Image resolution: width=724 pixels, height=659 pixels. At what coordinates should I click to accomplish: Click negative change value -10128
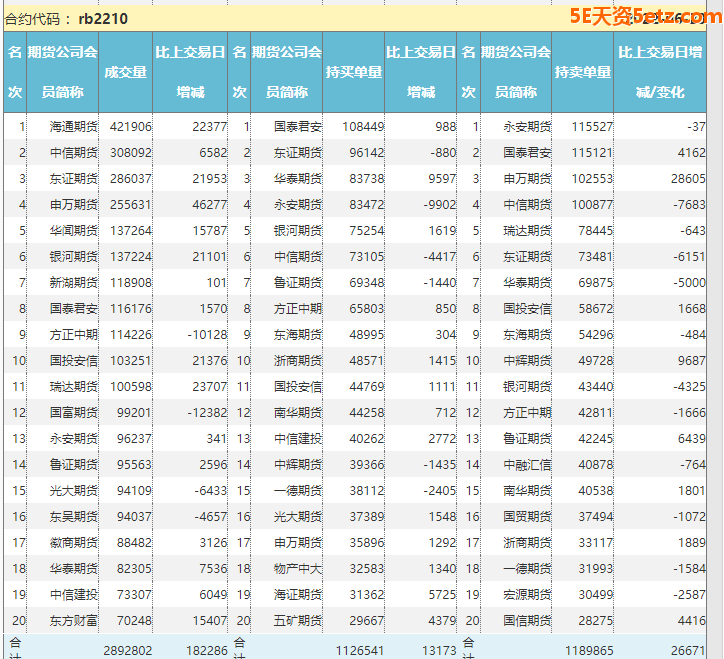207,335
